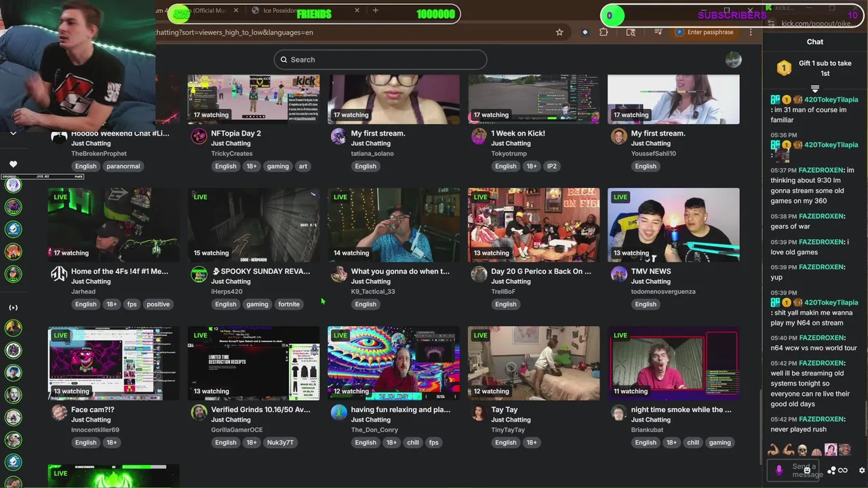Open iHerps420 channel avatar

pos(199,274)
